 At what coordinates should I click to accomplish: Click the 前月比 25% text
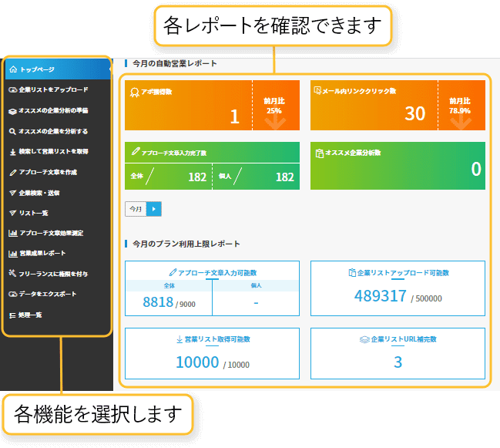[274, 106]
